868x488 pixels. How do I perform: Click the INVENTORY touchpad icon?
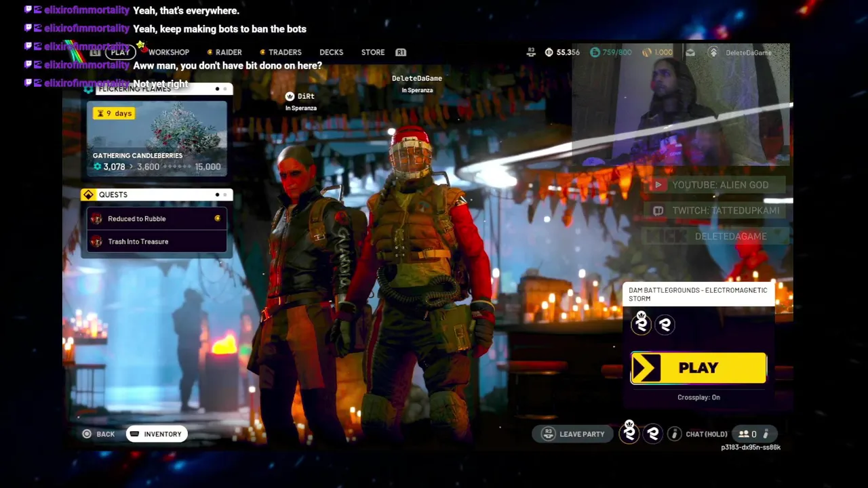134,434
